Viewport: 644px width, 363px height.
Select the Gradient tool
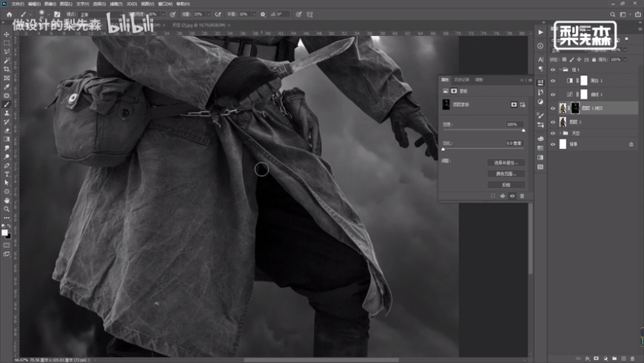coord(7,139)
